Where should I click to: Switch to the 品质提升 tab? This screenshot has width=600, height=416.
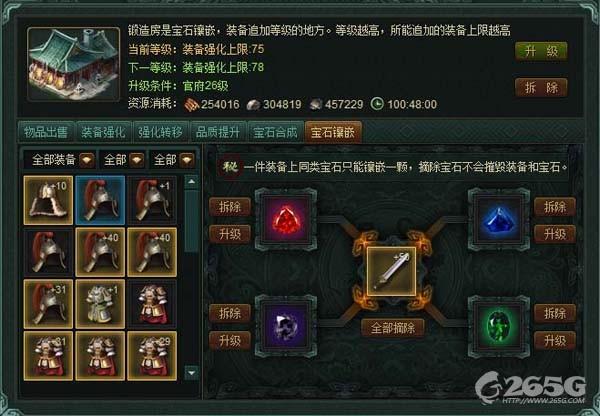(218, 132)
